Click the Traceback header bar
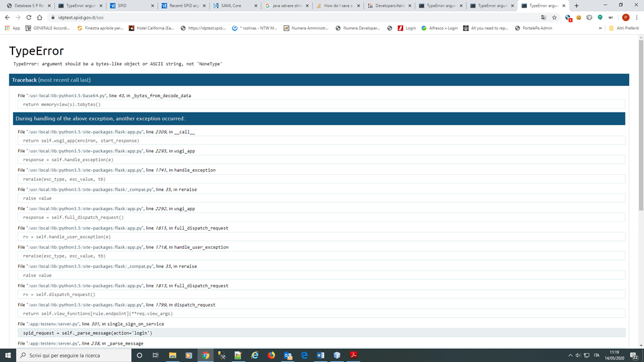Screen dimensions: 644x362 [x=319, y=80]
